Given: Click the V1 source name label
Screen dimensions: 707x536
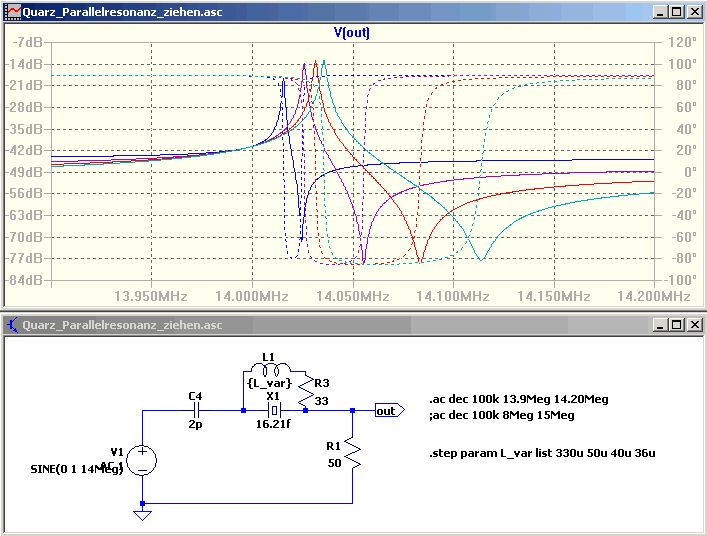Looking at the screenshot, I should click(x=117, y=452).
